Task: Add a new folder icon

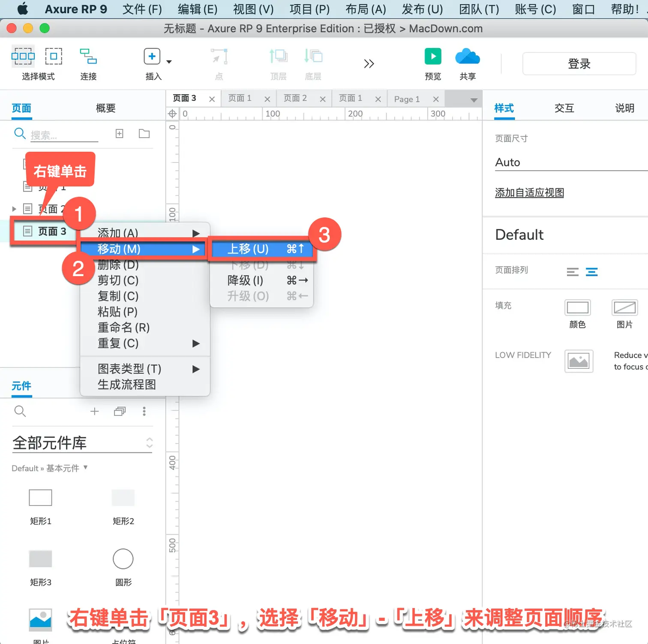Action: [x=144, y=134]
